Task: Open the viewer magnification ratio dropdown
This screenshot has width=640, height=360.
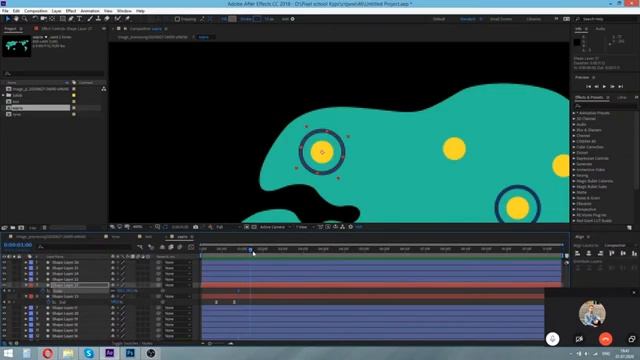Action: [140, 227]
